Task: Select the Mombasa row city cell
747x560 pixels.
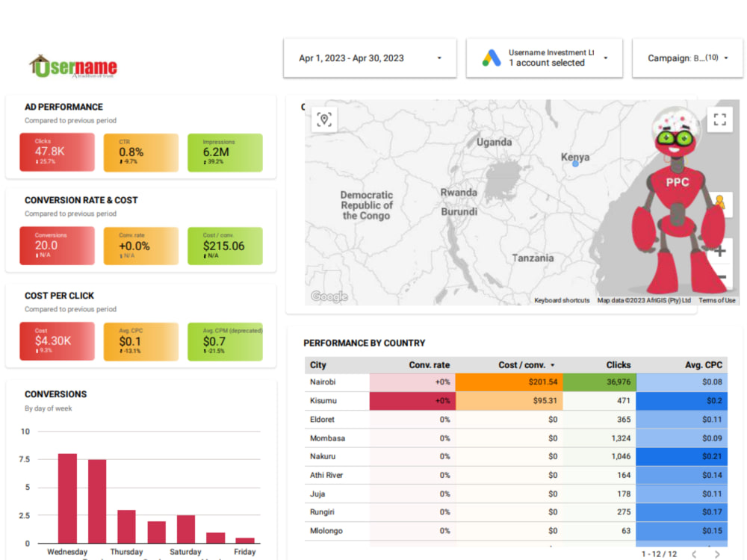Action: point(338,438)
